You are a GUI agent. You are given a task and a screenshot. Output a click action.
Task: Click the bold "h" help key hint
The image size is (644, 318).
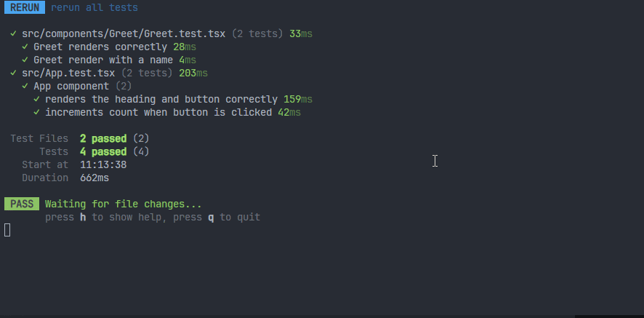[83, 217]
